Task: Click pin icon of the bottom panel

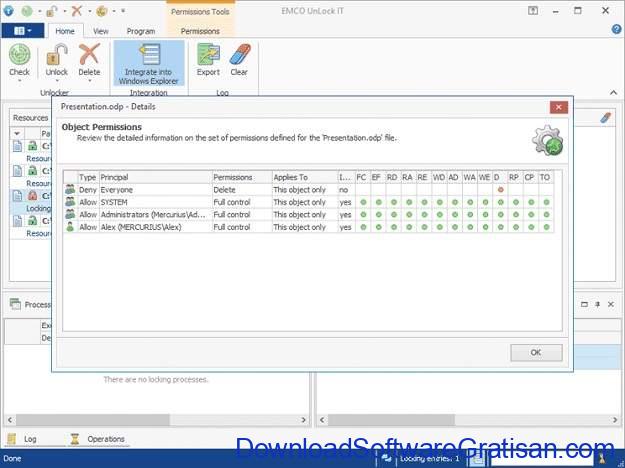Action: point(597,304)
